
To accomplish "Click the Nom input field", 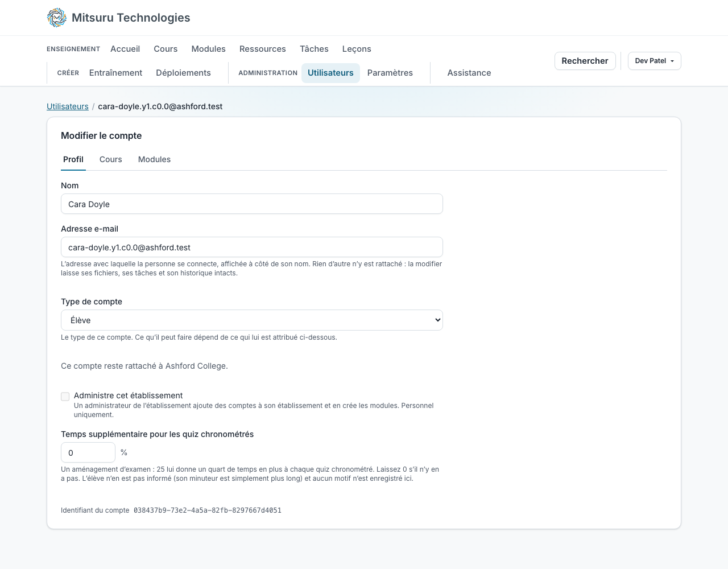I will pyautogui.click(x=252, y=204).
